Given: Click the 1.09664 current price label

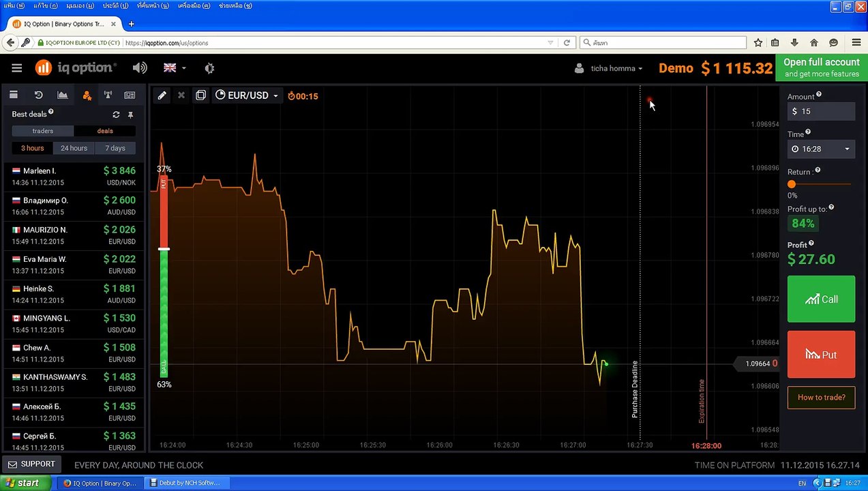Looking at the screenshot, I should [x=758, y=363].
